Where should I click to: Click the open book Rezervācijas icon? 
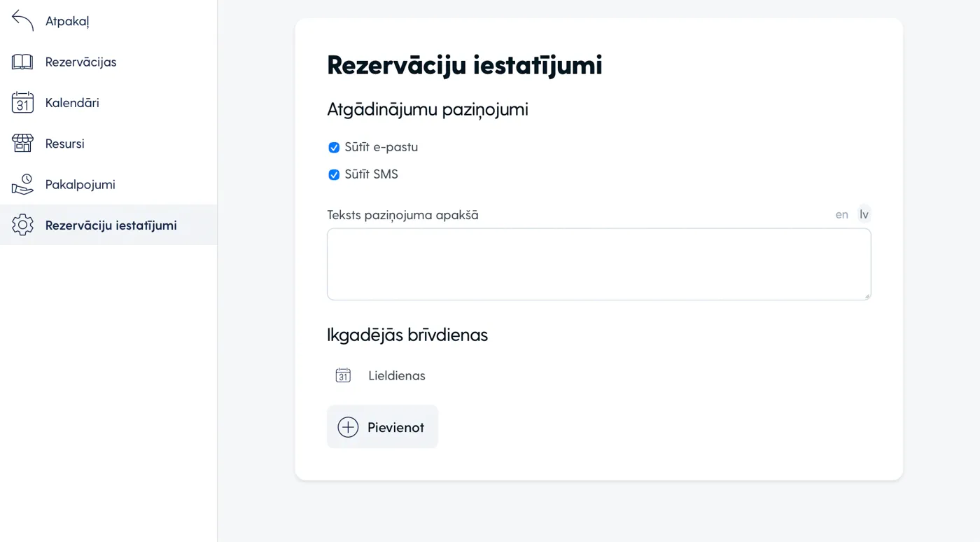pos(22,62)
